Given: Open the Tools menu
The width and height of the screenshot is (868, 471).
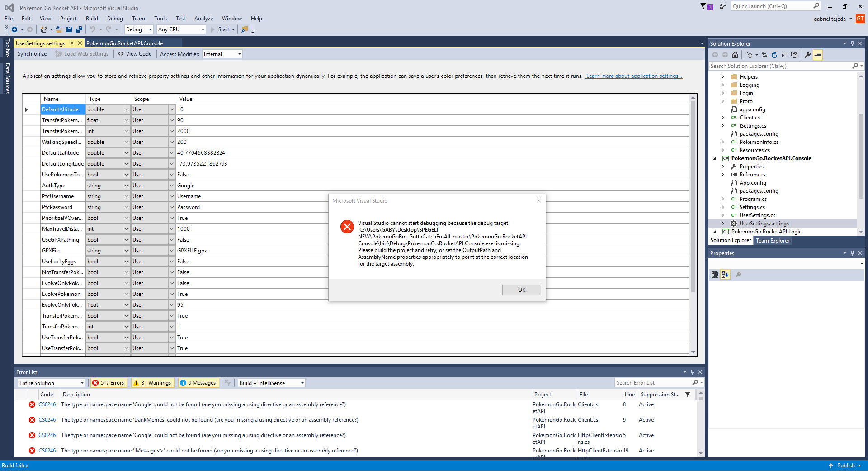Looking at the screenshot, I should tap(160, 19).
